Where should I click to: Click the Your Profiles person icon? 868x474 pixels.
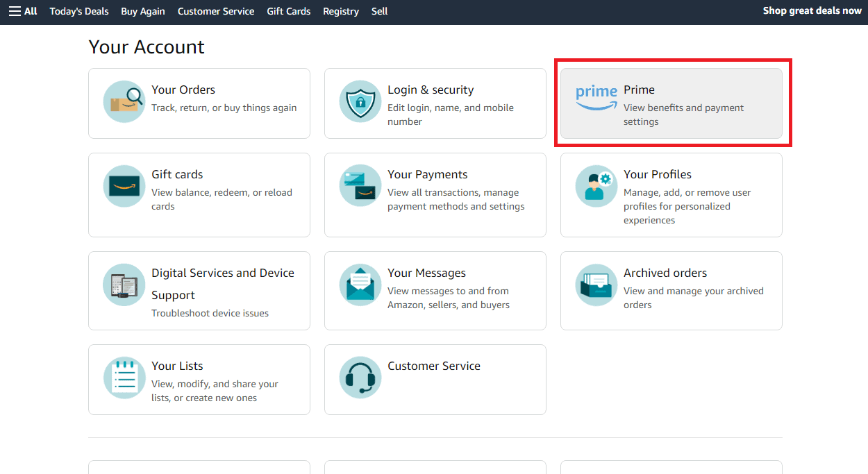click(x=596, y=186)
